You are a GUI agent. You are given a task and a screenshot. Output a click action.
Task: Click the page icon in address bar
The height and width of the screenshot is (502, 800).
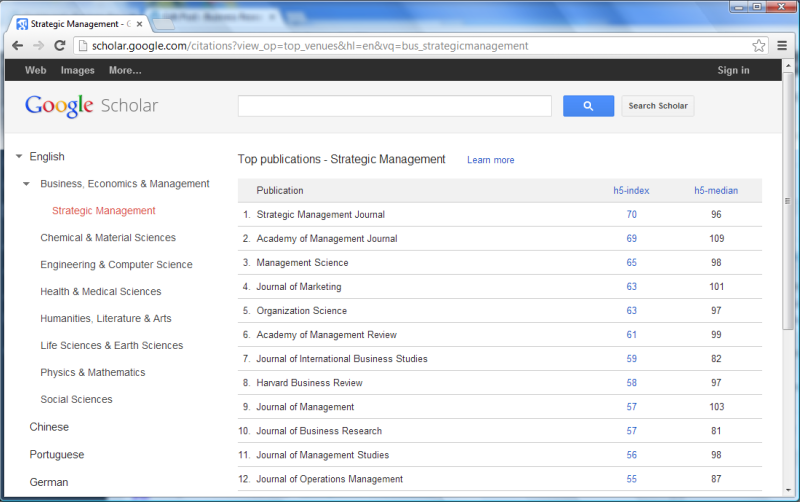(83, 46)
